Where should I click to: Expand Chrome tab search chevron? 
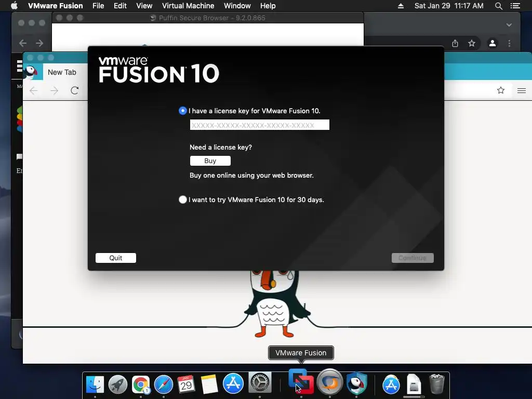click(x=509, y=25)
